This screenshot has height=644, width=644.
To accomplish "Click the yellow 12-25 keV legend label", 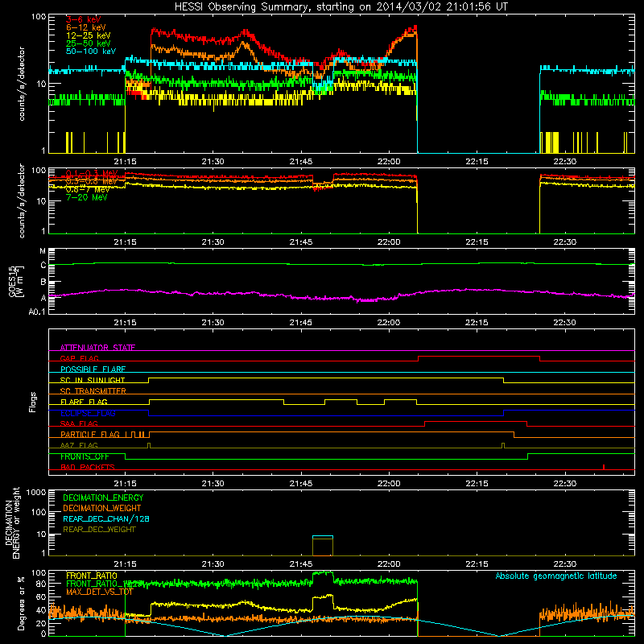I will (88, 35).
